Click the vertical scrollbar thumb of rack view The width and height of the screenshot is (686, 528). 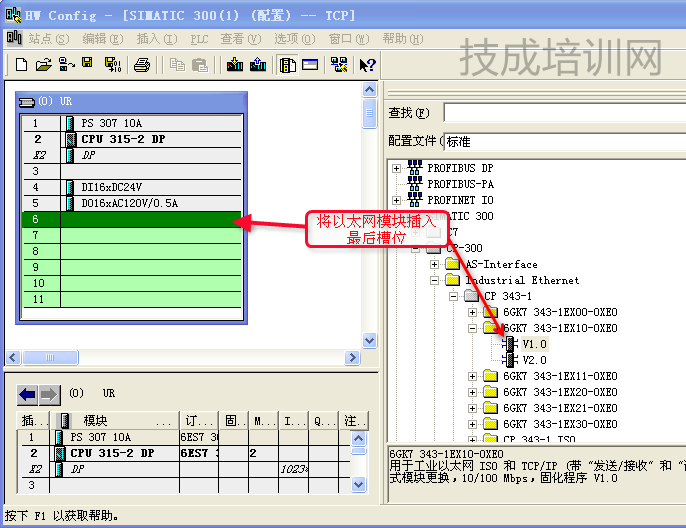point(370,113)
